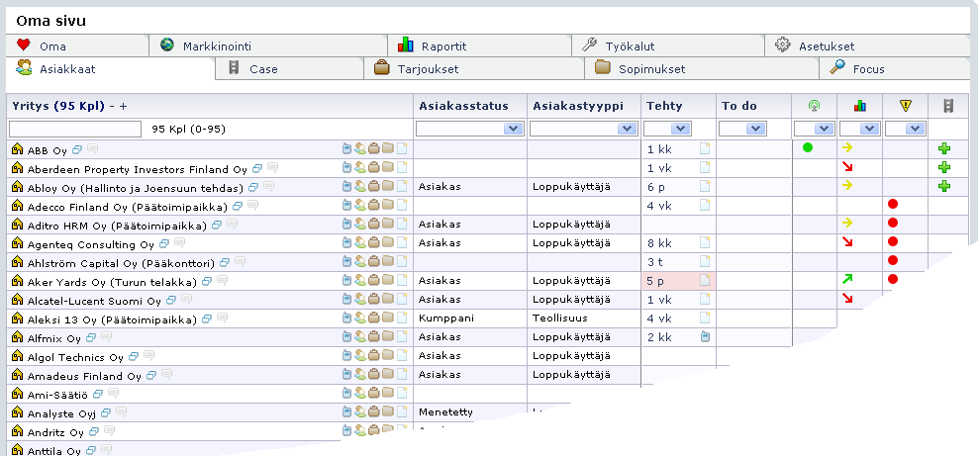Open the window icon next to ABB Oy
This screenshot has height=456, width=980.
point(77,150)
